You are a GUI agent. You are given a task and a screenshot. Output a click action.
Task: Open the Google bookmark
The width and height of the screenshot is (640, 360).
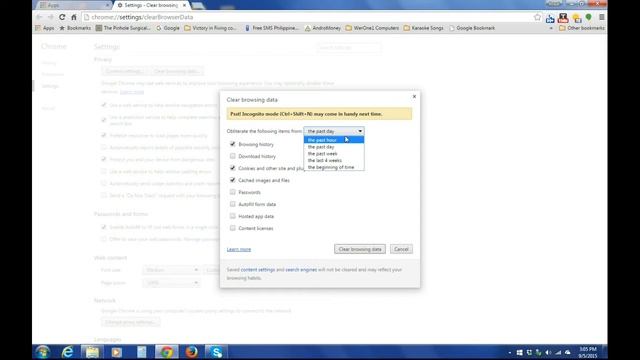[x=168, y=28]
